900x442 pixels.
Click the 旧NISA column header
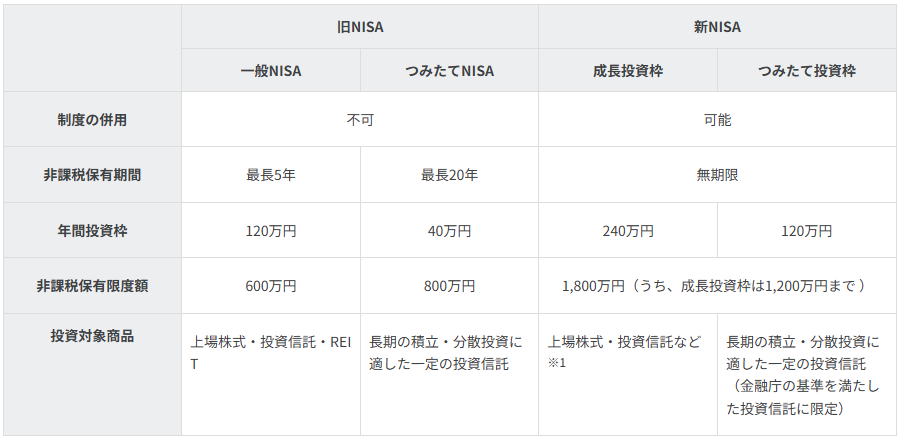(x=359, y=27)
